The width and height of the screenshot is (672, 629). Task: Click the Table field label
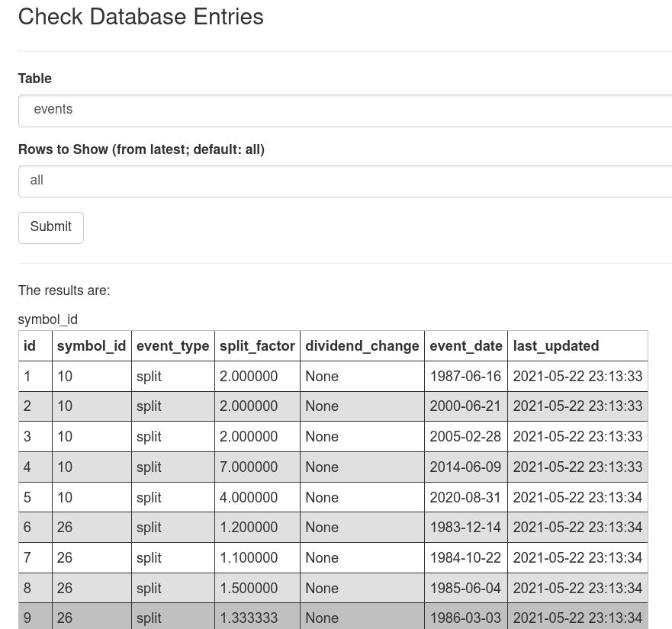pyautogui.click(x=35, y=79)
